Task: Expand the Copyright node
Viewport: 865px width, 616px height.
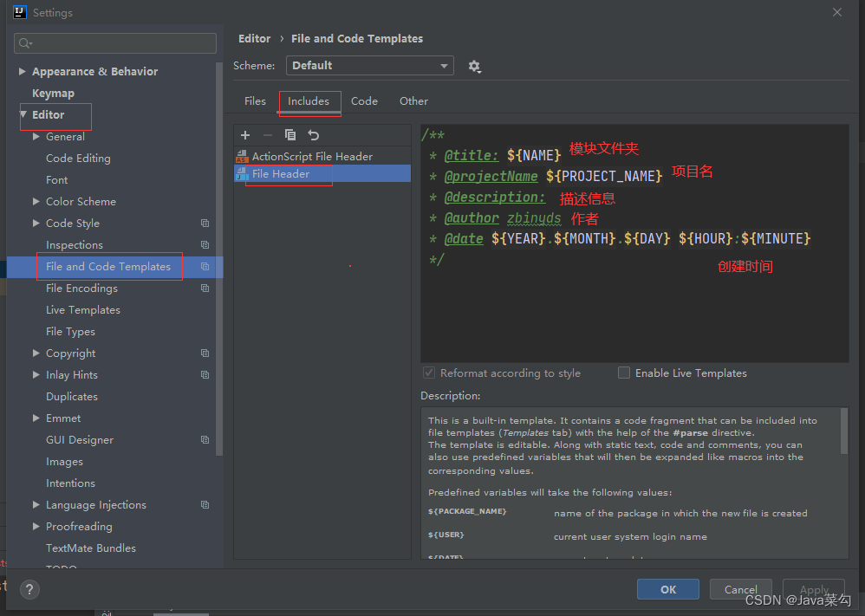Action: tap(36, 353)
